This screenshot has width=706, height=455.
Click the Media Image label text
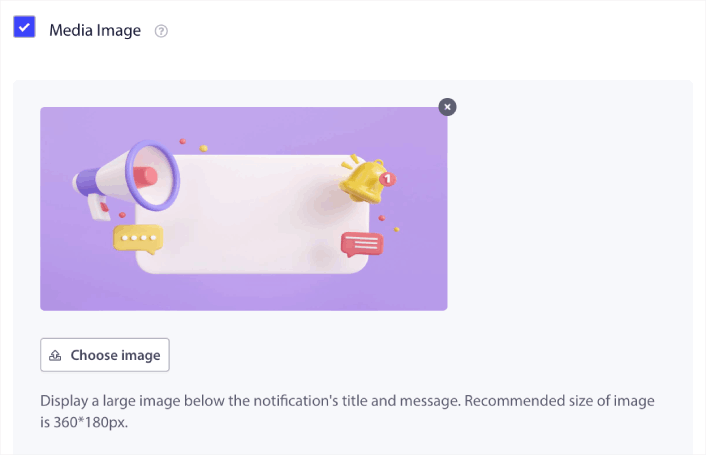[x=96, y=30]
